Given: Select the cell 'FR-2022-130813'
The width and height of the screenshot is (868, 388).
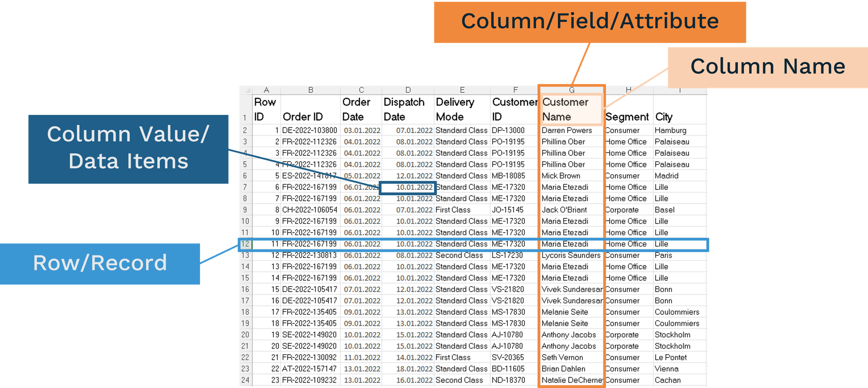Looking at the screenshot, I should (311, 255).
